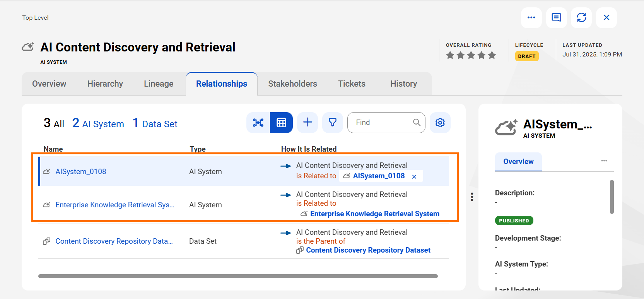Open the comments icon in header

pyautogui.click(x=556, y=18)
